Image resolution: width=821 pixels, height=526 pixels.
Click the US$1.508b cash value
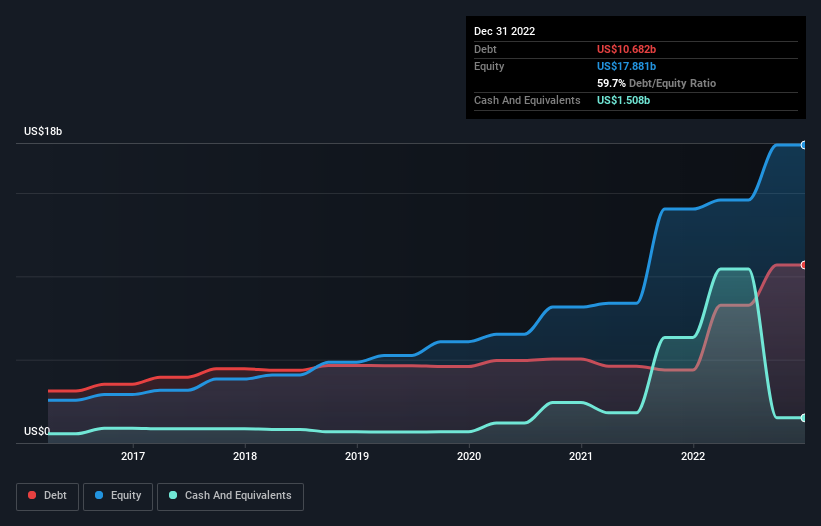click(623, 100)
